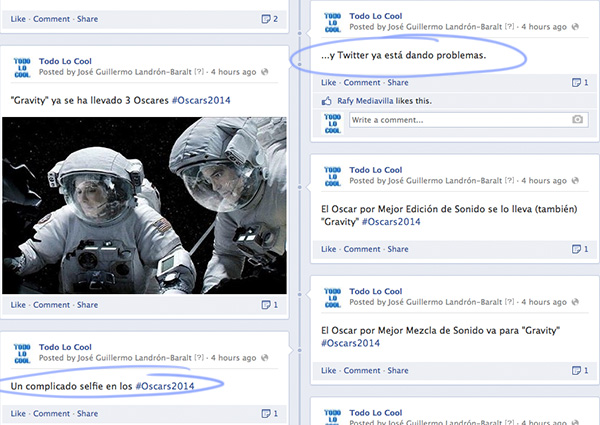Click the 4 hours ago timestamp on the Mezcla de Sonido post
This screenshot has width=600, height=425.
click(544, 302)
